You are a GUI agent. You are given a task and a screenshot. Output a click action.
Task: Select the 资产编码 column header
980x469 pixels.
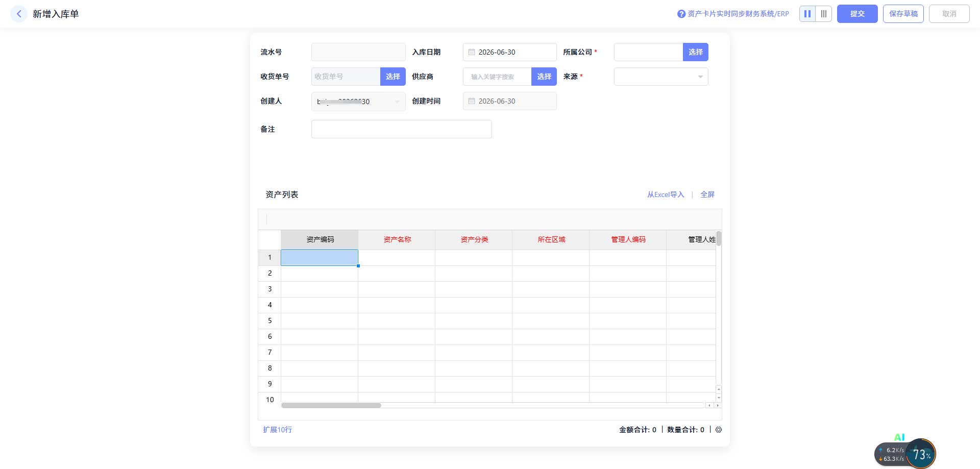click(x=320, y=239)
